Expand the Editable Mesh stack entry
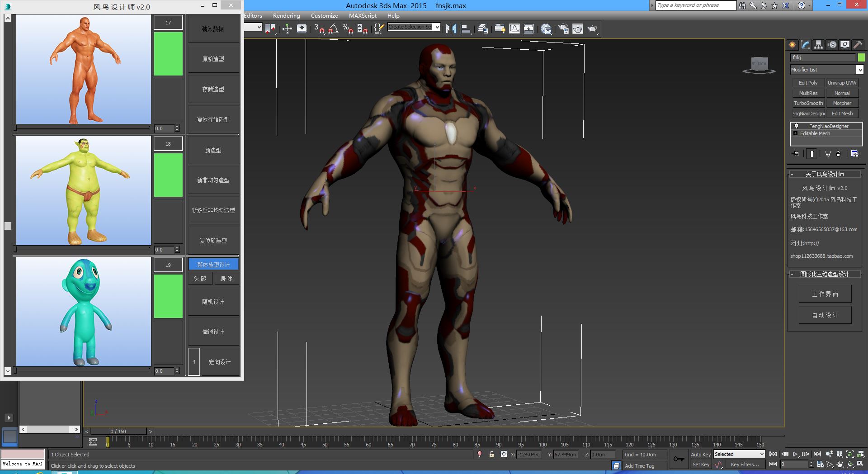 point(795,133)
